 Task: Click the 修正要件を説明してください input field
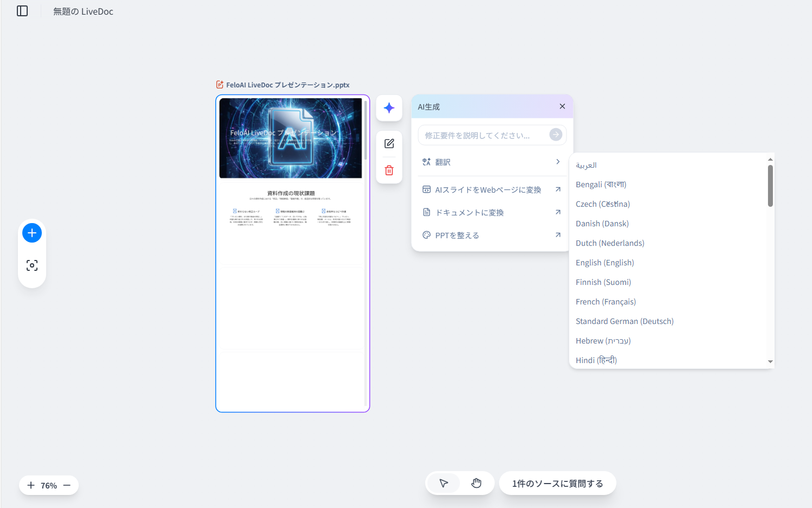click(483, 135)
